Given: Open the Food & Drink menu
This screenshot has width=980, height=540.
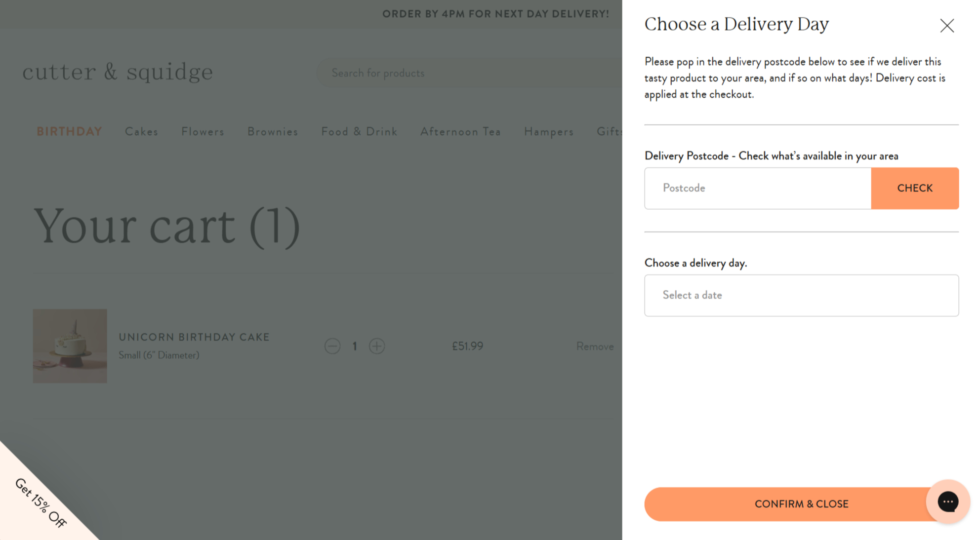Looking at the screenshot, I should [x=359, y=132].
